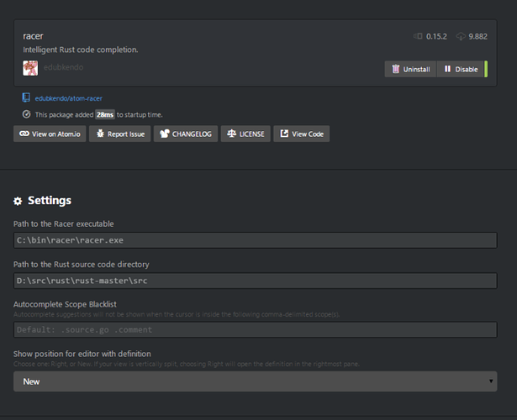
Task: Click the repository book icon
Action: [26, 97]
